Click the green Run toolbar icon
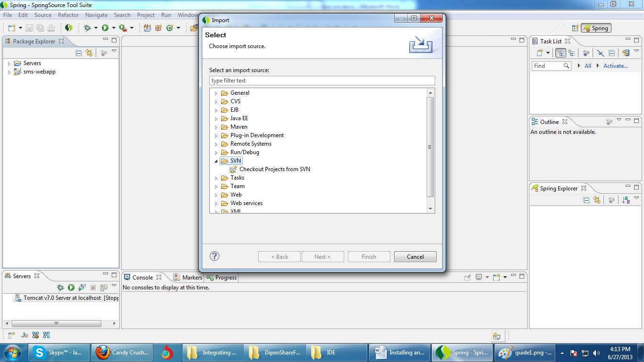Image resolution: width=644 pixels, height=362 pixels. 105,28
